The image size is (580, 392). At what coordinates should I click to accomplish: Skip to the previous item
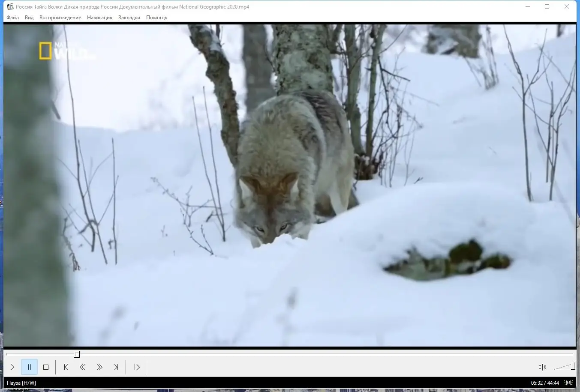[66, 367]
